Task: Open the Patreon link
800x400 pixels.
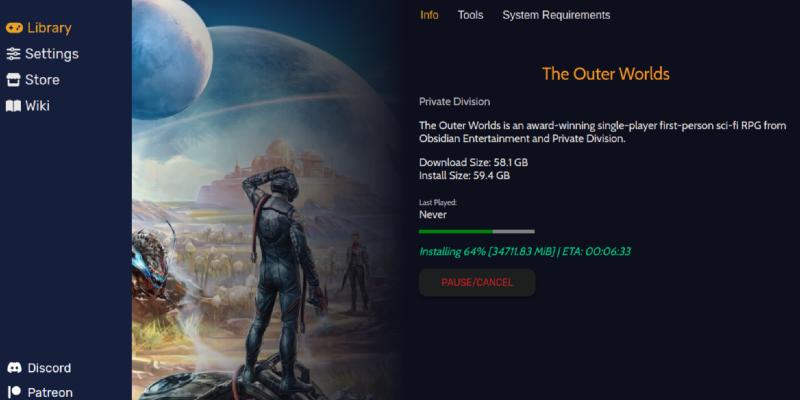Action: tap(41, 392)
